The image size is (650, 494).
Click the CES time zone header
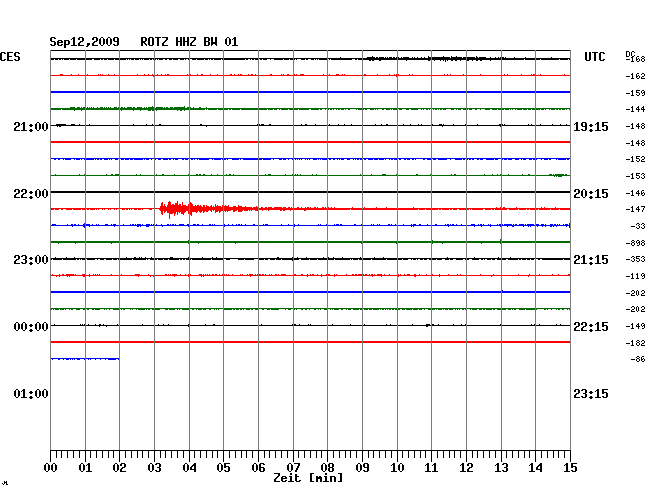pyautogui.click(x=10, y=57)
